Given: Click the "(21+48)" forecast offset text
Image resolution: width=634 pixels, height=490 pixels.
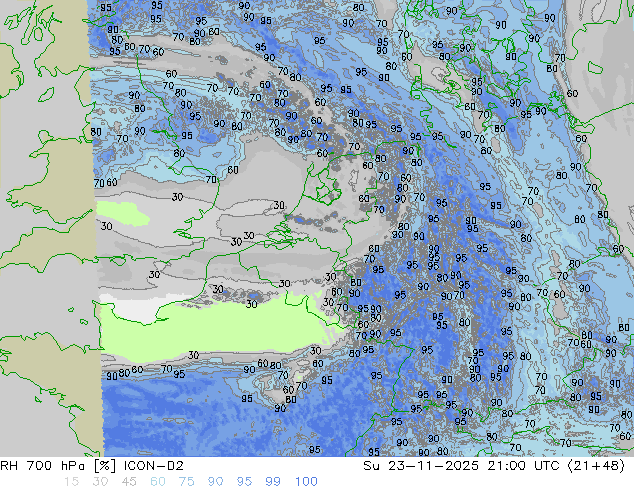Looking at the screenshot, I should tap(596, 466).
